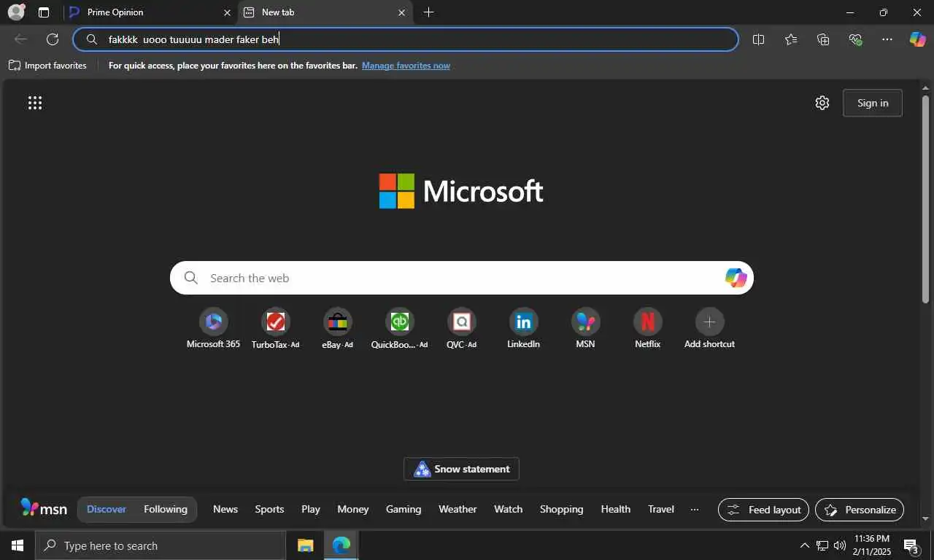Open Netflix shortcut
934x560 pixels.
647,328
